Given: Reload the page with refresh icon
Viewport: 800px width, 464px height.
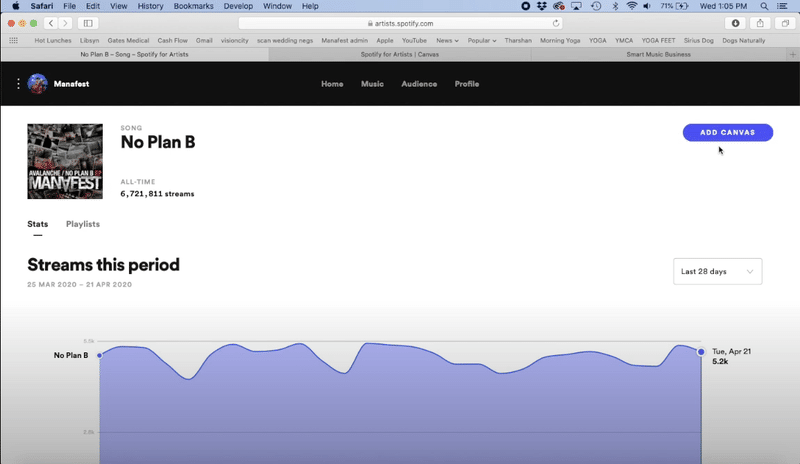Looking at the screenshot, I should 556,23.
